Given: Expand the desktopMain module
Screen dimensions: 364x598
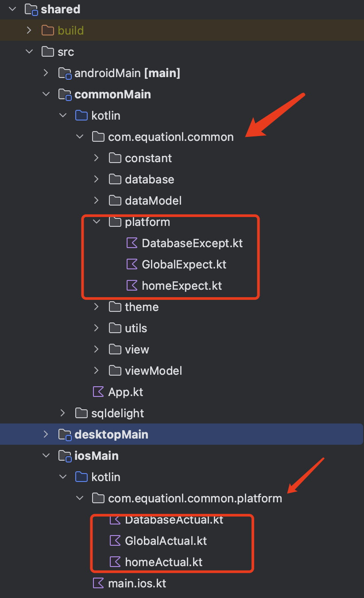Looking at the screenshot, I should (46, 435).
